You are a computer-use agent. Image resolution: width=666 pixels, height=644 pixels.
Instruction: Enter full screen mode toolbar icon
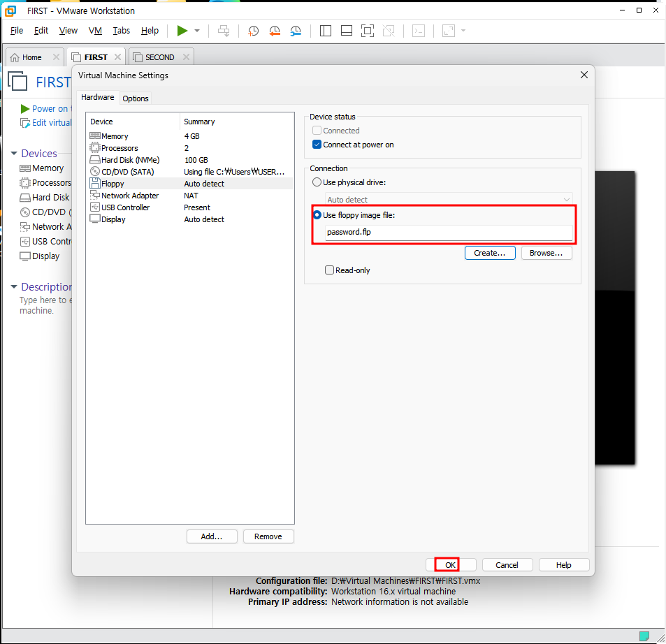coord(368,31)
